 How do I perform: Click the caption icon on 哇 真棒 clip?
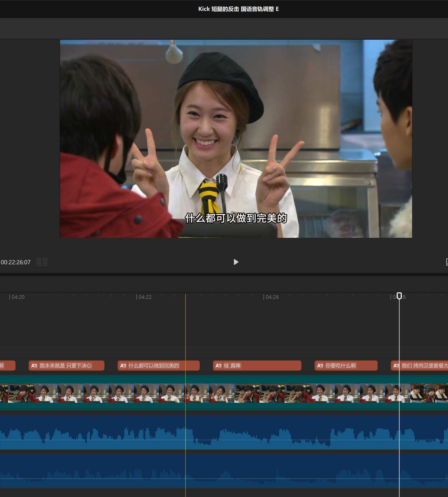pos(218,366)
